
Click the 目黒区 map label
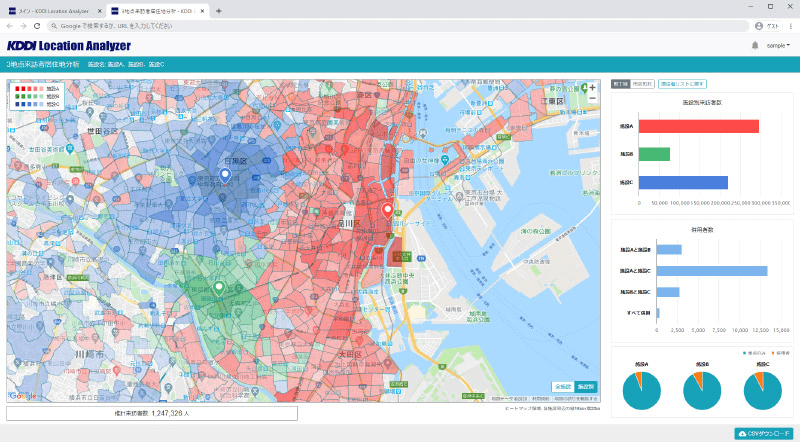(x=236, y=161)
